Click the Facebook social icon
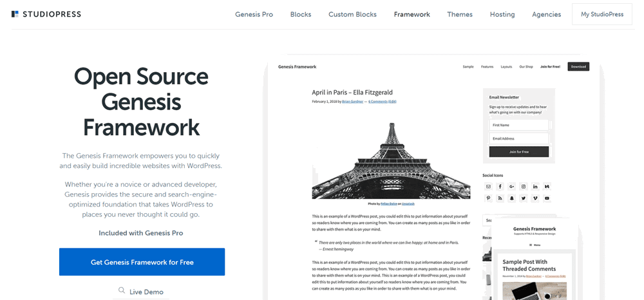Viewport: 644px width, 300px height. coord(500,186)
